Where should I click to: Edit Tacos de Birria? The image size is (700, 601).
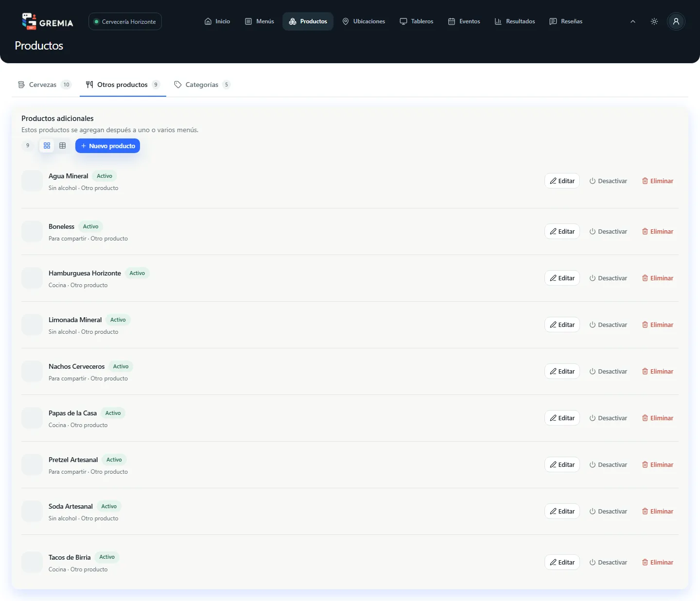562,562
